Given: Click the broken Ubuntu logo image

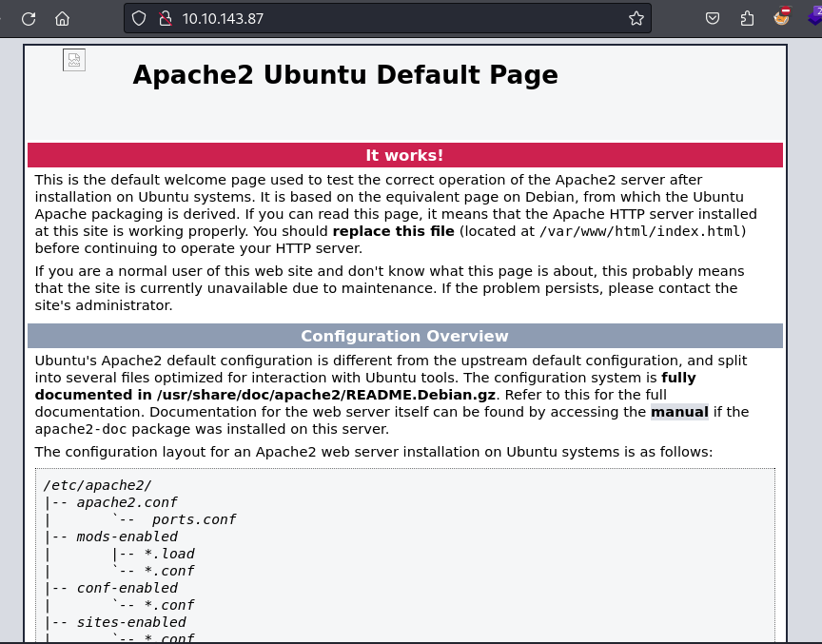Looking at the screenshot, I should click(x=74, y=60).
